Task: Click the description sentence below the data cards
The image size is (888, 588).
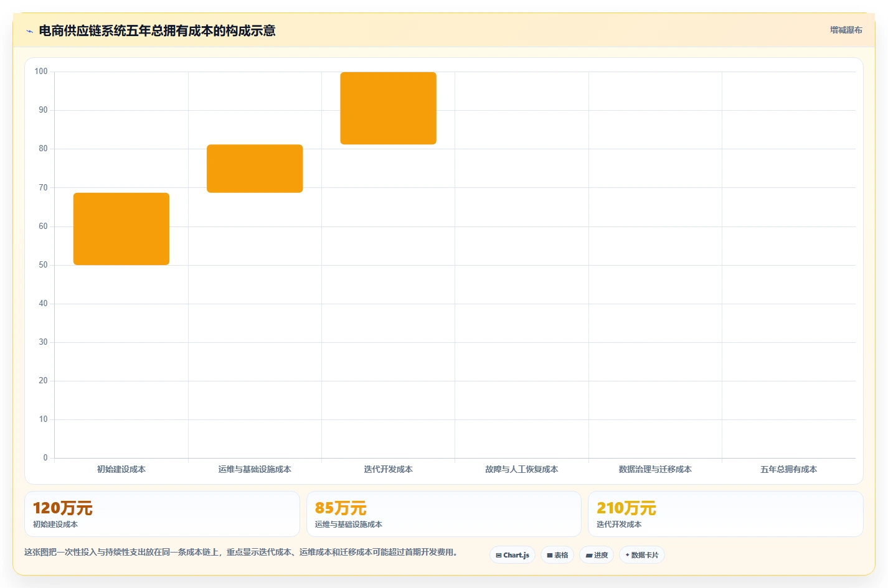Action: click(242, 552)
